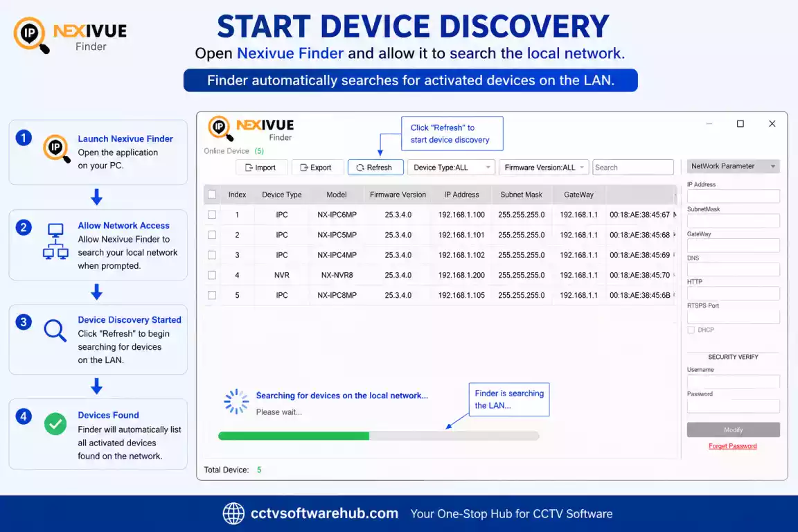Click the Device Discovery magnifier icon
798x532 pixels.
tap(55, 330)
